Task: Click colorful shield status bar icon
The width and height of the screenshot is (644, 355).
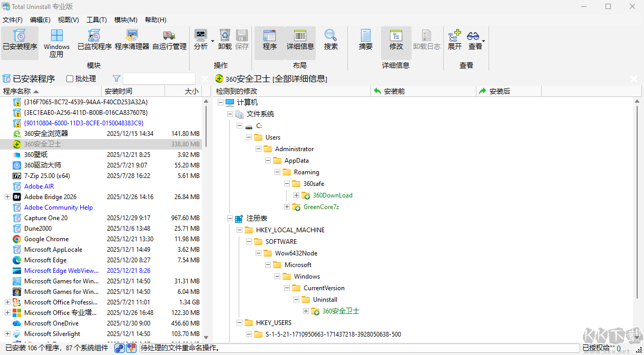Action: [131, 348]
